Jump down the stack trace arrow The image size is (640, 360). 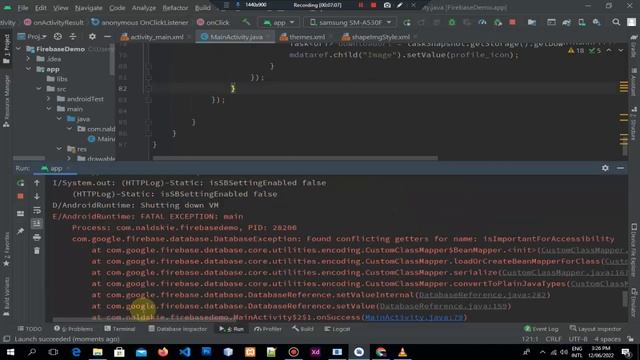tap(37, 196)
